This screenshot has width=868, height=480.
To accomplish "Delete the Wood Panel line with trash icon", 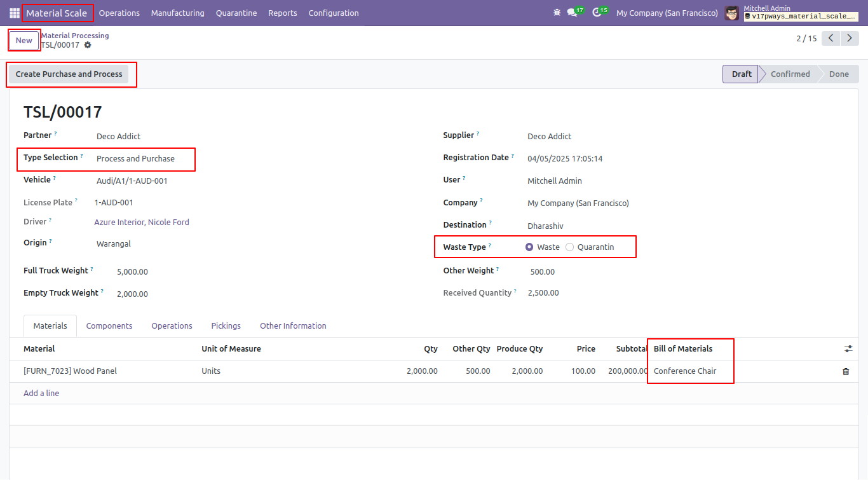I will tap(846, 371).
